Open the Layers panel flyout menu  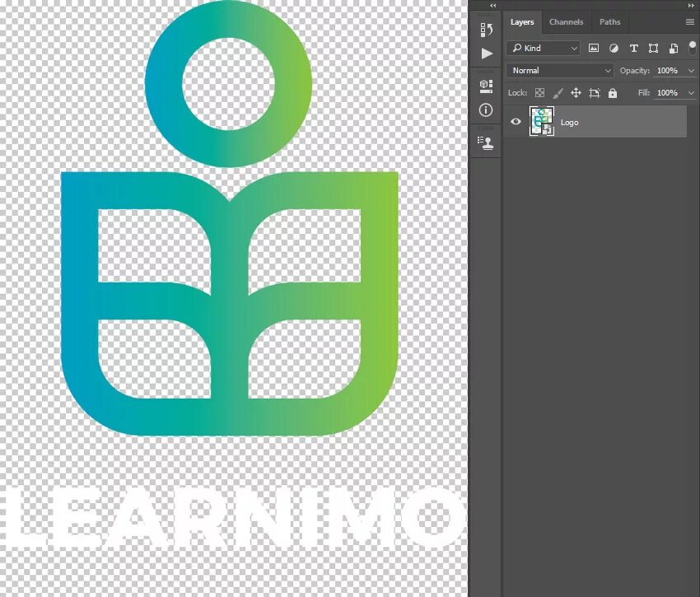pyautogui.click(x=690, y=22)
